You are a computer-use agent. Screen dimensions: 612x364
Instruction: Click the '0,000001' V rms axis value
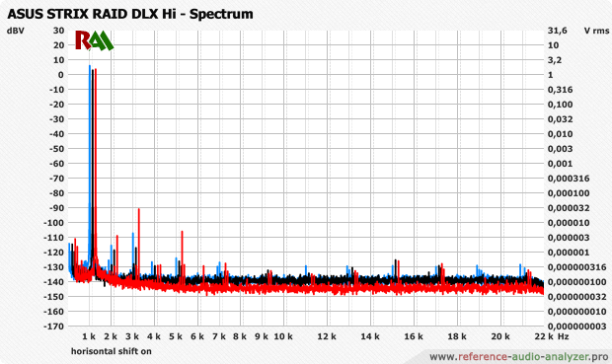pyautogui.click(x=569, y=253)
